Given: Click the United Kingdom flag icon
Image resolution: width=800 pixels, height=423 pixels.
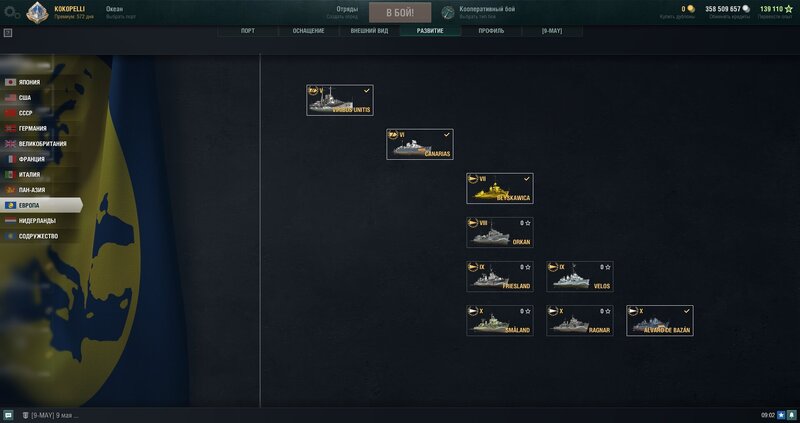Looking at the screenshot, I should [10, 143].
